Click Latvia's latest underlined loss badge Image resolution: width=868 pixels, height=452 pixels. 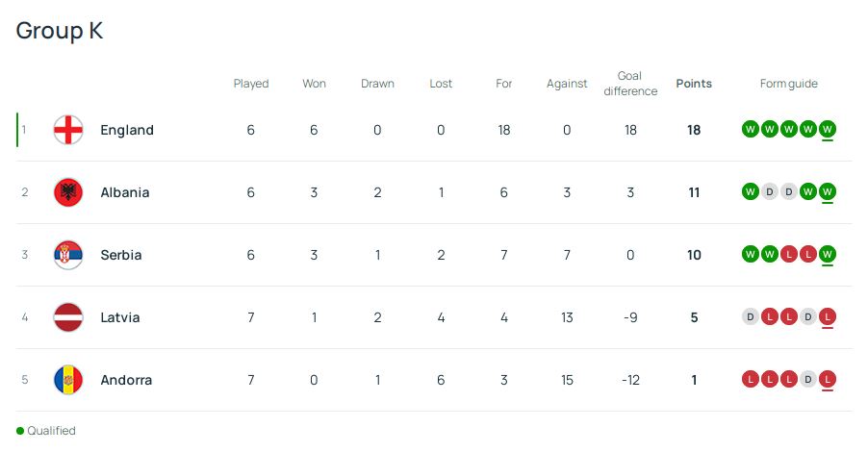[x=828, y=317]
